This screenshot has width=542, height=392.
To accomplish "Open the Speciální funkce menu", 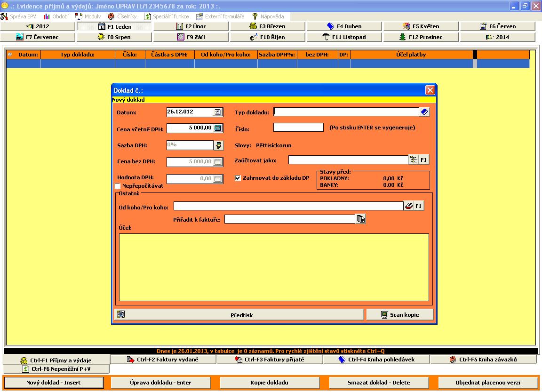I will pyautogui.click(x=167, y=16).
